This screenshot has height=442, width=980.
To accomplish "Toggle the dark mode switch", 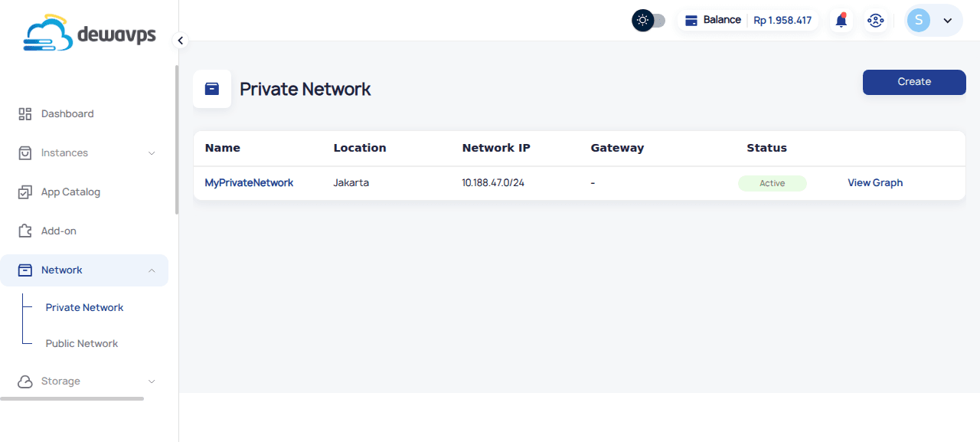I will (648, 20).
